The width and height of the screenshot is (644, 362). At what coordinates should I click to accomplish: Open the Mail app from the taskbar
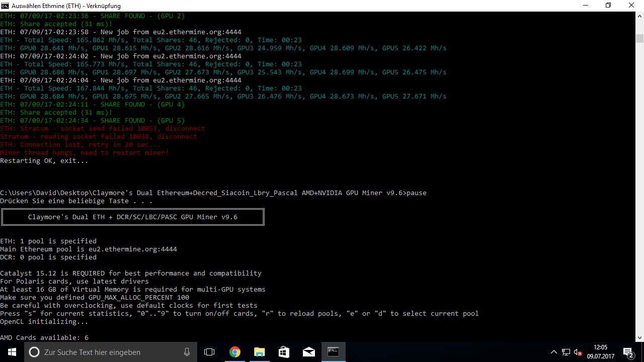click(x=308, y=352)
